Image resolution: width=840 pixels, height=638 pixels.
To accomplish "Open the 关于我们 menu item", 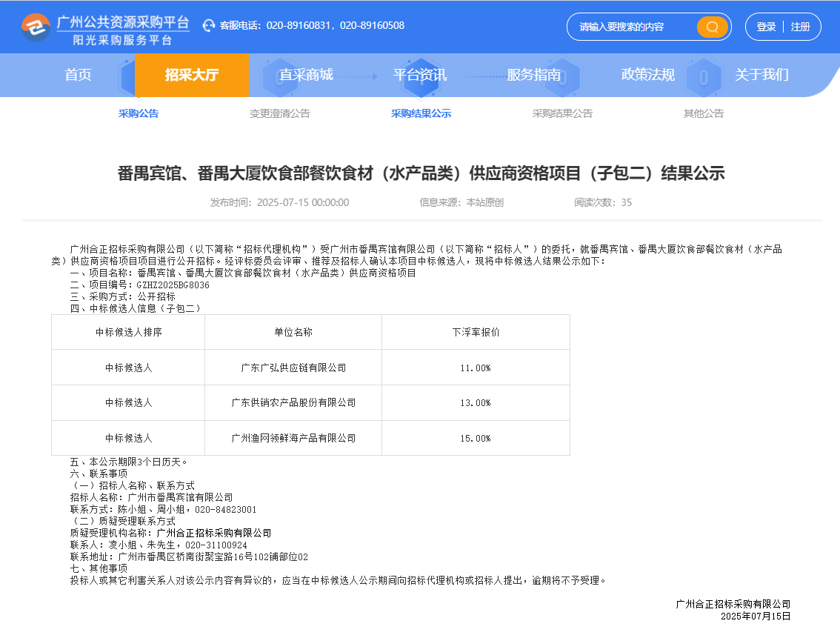I will pos(761,75).
